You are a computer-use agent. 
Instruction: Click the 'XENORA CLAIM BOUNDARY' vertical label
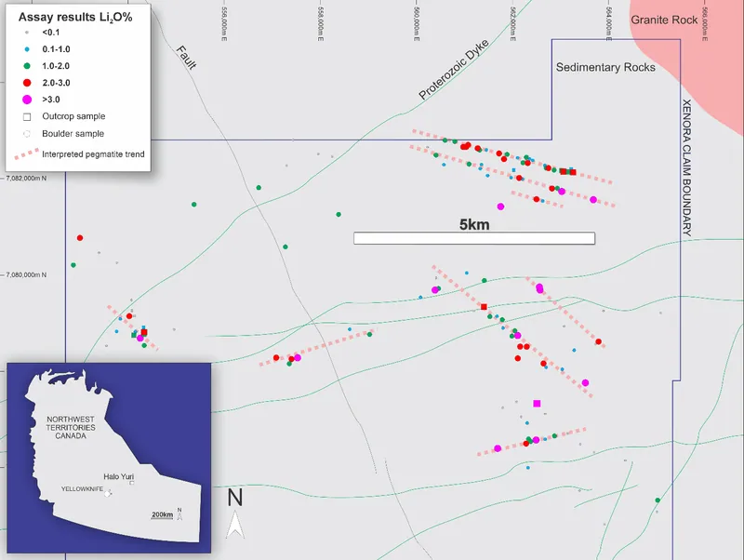(686, 167)
